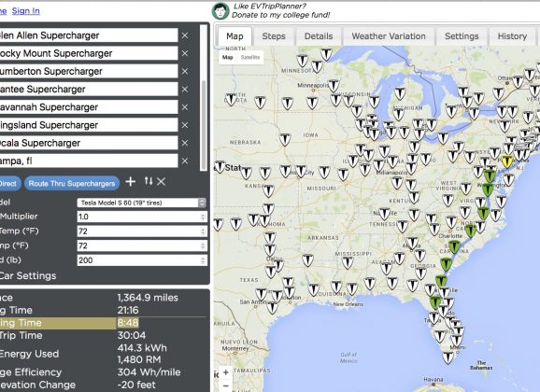Click the green supercharger marker near Charlotte
The height and width of the screenshot is (392, 540).
pyautogui.click(x=471, y=231)
